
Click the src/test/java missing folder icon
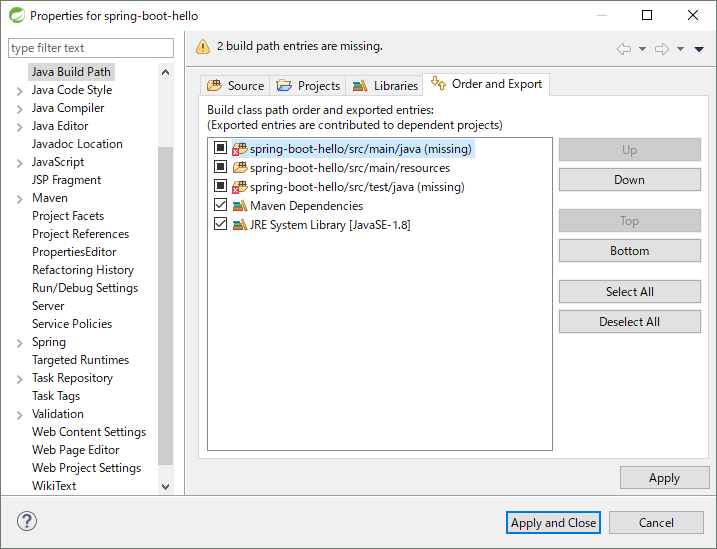pos(240,187)
